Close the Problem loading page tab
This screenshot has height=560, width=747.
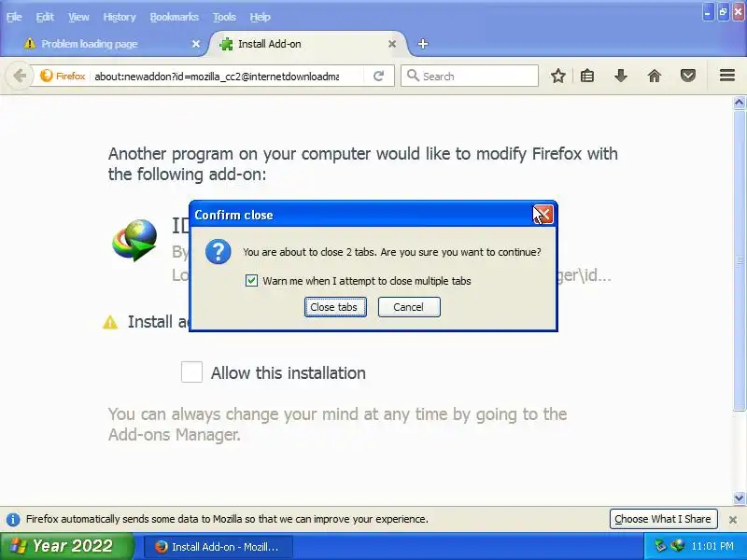click(196, 44)
